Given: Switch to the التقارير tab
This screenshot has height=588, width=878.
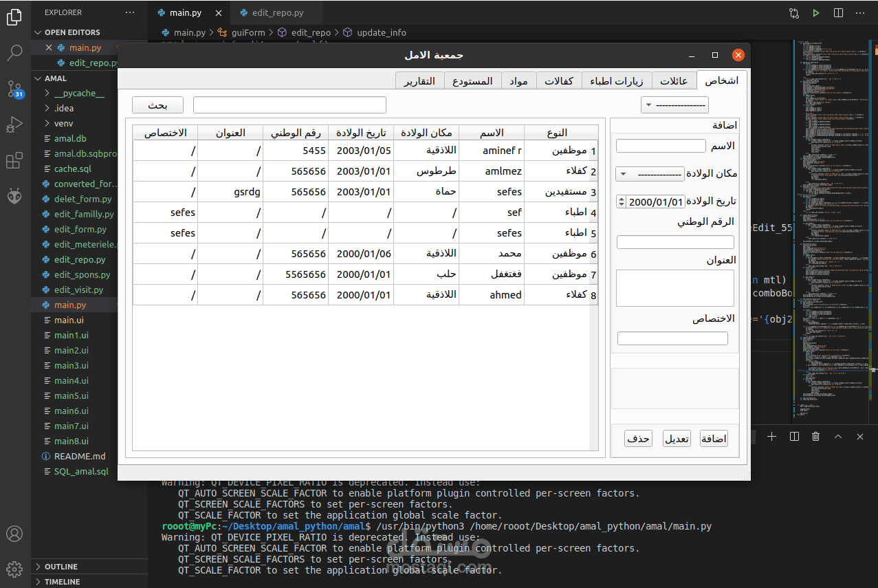Looking at the screenshot, I should tap(419, 80).
